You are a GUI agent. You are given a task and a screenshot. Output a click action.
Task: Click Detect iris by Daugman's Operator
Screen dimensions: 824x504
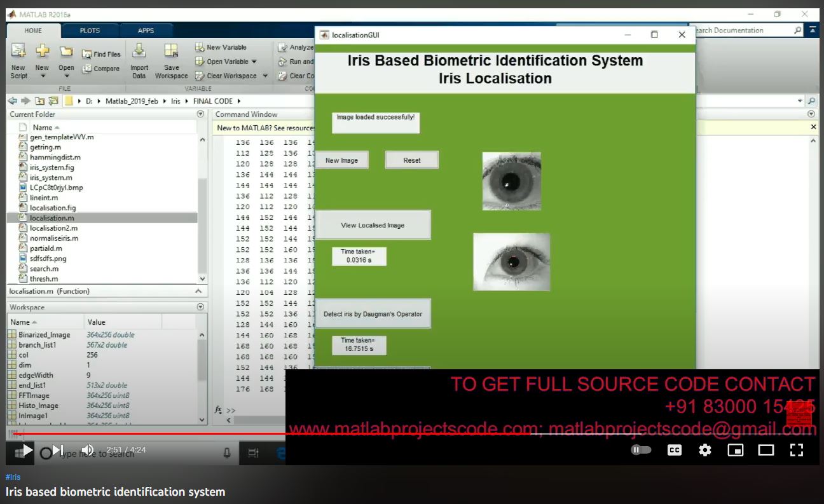point(373,314)
